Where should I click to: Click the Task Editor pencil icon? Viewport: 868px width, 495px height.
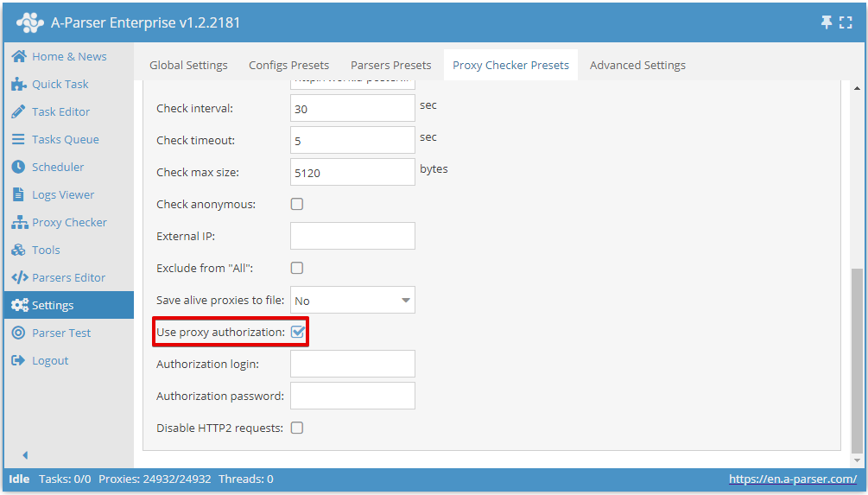click(18, 111)
